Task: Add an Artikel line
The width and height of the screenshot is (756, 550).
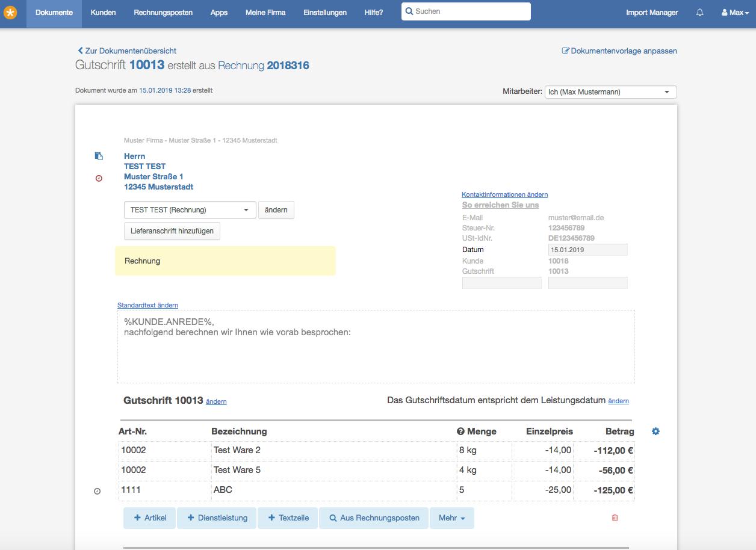Action: tap(149, 518)
